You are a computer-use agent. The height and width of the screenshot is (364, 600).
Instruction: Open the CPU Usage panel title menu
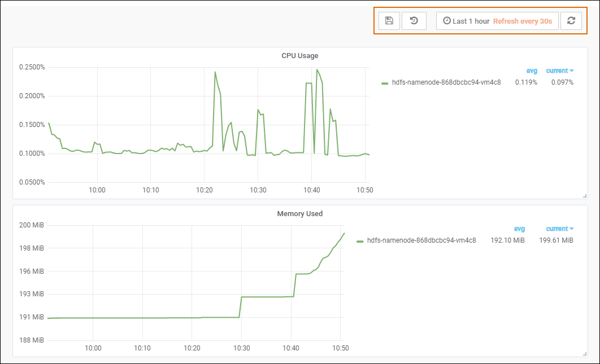[300, 56]
